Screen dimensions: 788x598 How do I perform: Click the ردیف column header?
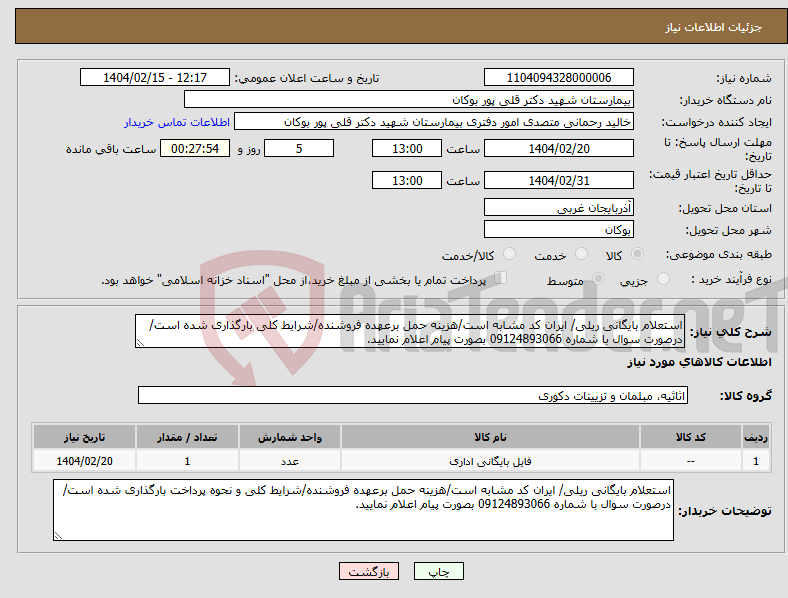click(x=756, y=437)
